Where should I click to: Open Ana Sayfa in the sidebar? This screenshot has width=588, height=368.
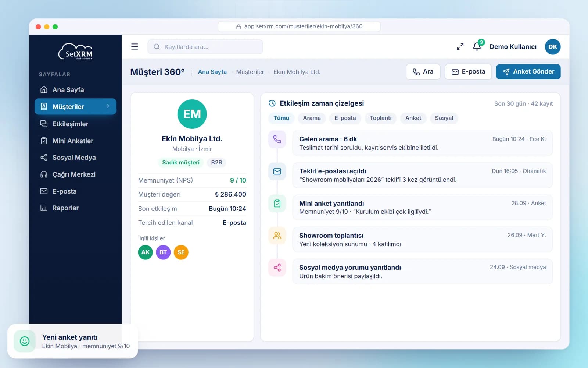(76, 90)
